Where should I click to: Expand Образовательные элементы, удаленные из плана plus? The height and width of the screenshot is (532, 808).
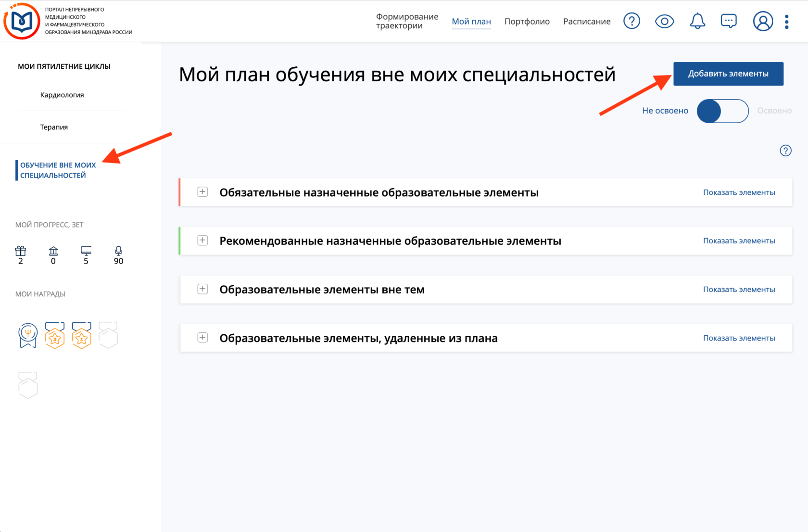(x=202, y=337)
